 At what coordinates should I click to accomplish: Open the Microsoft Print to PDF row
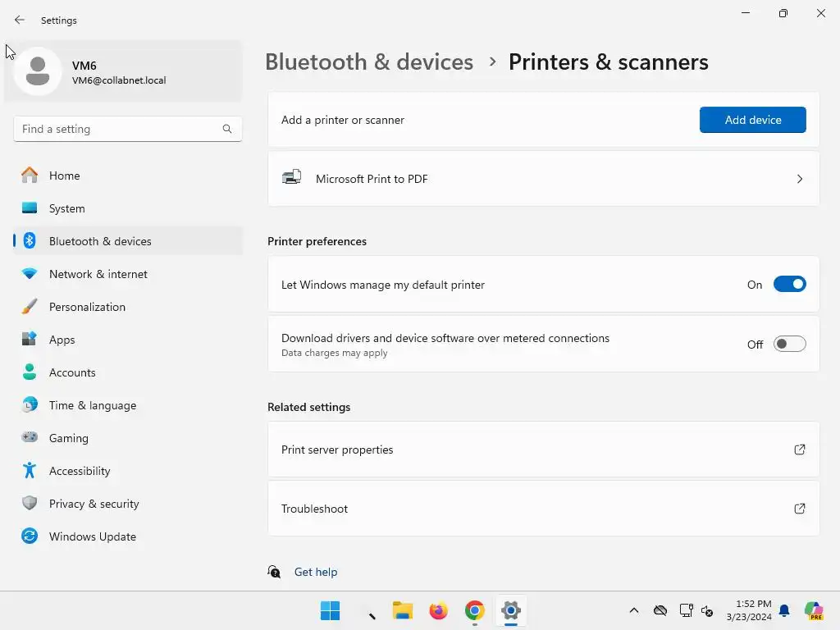point(543,179)
